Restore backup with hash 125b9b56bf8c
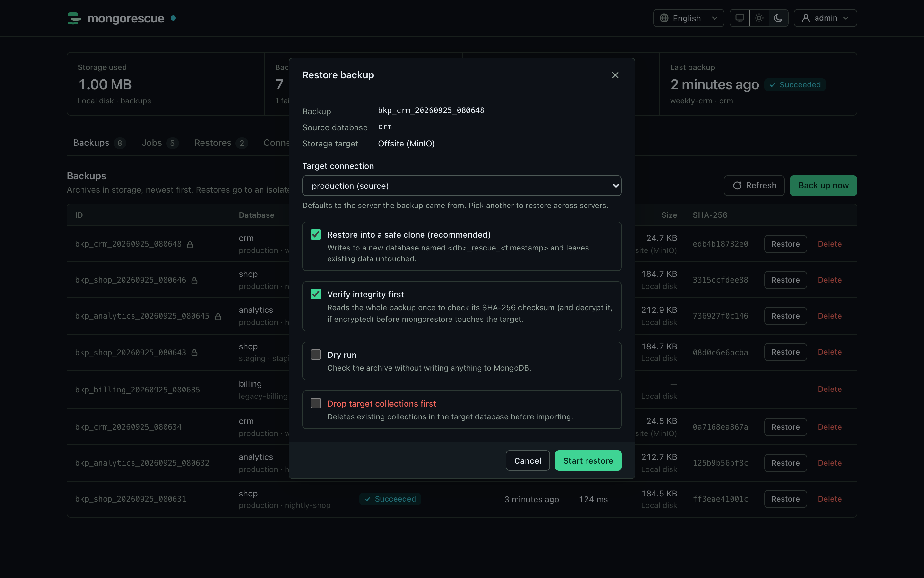The height and width of the screenshot is (578, 924). pyautogui.click(x=785, y=463)
